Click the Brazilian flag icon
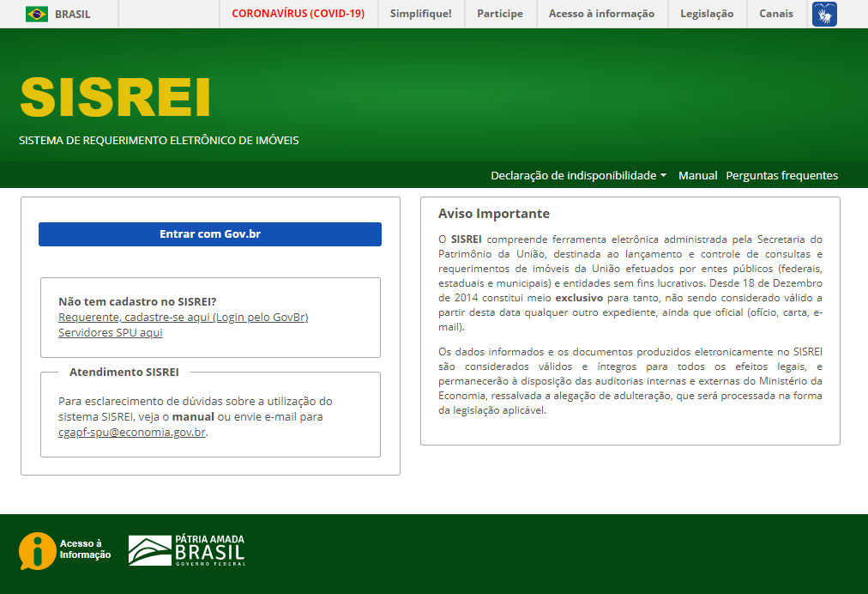 pyautogui.click(x=36, y=14)
